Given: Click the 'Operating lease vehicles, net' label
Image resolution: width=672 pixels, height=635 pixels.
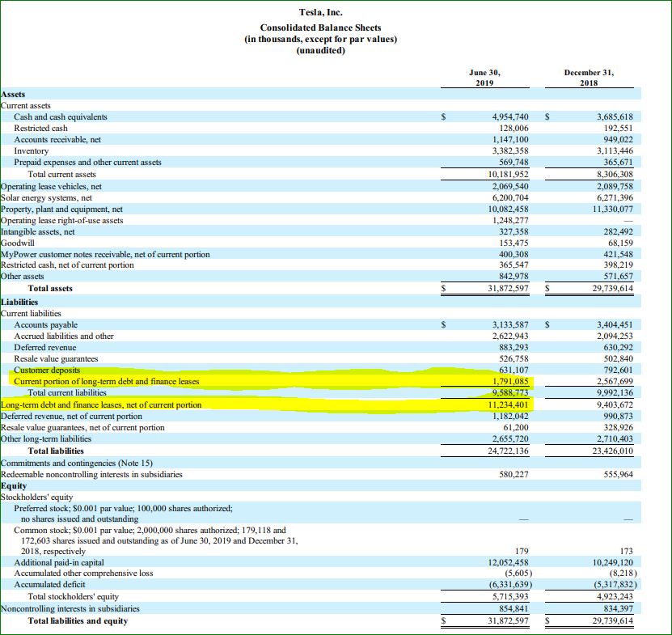Looking at the screenshot, I should (51, 186).
